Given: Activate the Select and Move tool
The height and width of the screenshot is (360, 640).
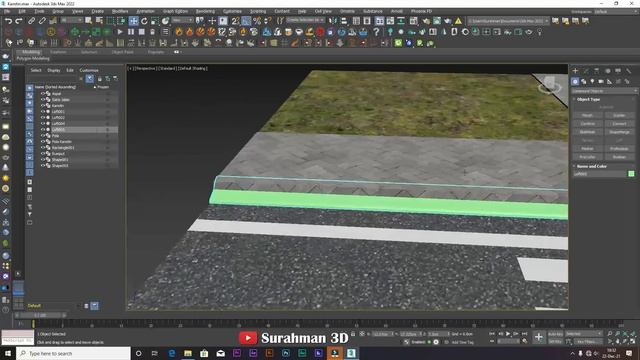Looking at the screenshot, I should [133, 20].
